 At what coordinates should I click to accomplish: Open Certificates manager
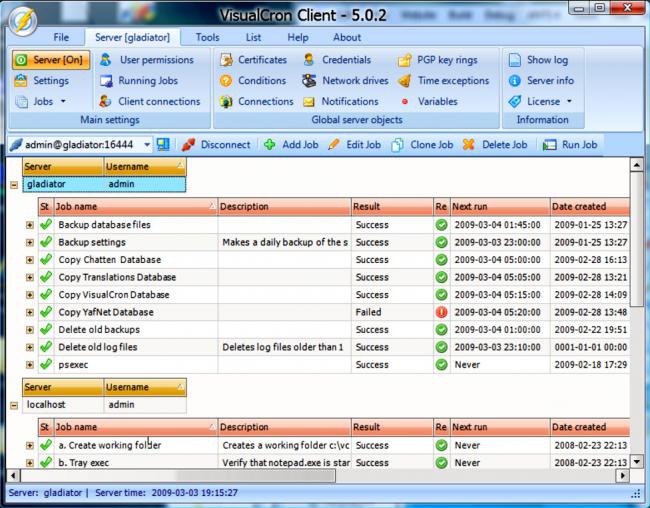coord(253,60)
